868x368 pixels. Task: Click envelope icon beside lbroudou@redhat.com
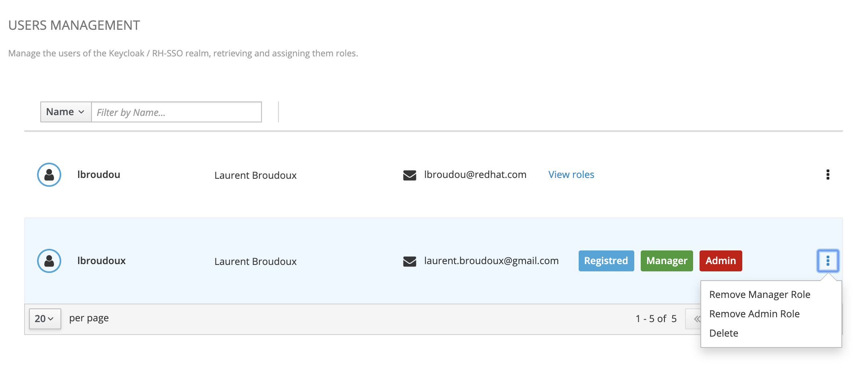[409, 176]
